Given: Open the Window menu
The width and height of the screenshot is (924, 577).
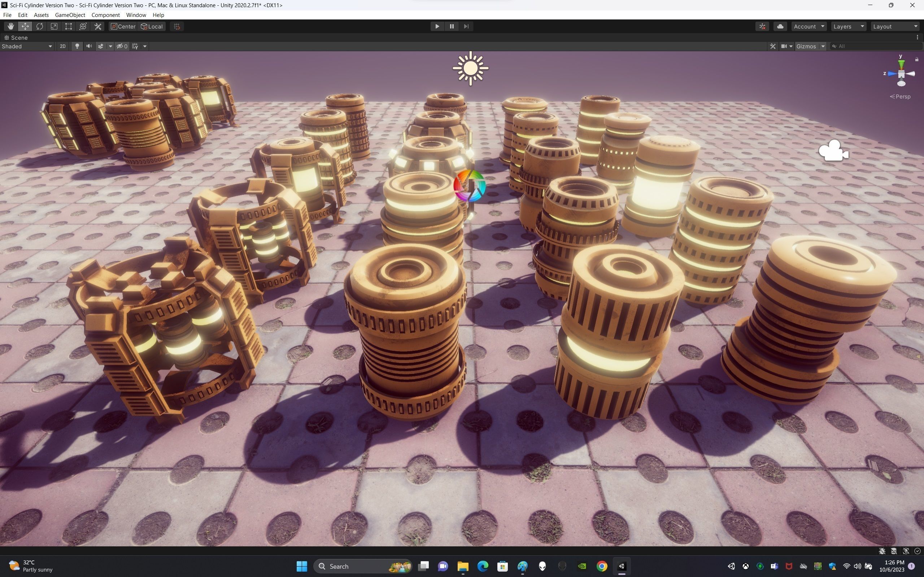Looking at the screenshot, I should 136,15.
